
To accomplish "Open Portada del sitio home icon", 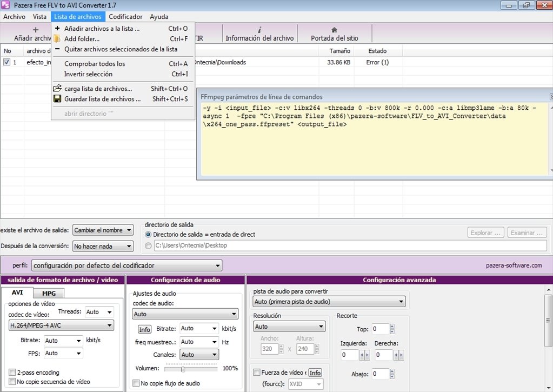I will [334, 30].
